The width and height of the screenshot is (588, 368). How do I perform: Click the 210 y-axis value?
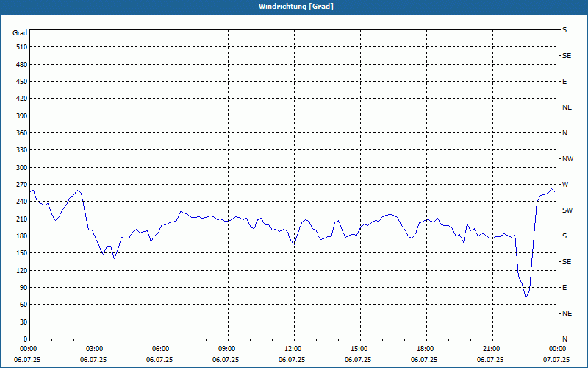[x=22, y=219]
